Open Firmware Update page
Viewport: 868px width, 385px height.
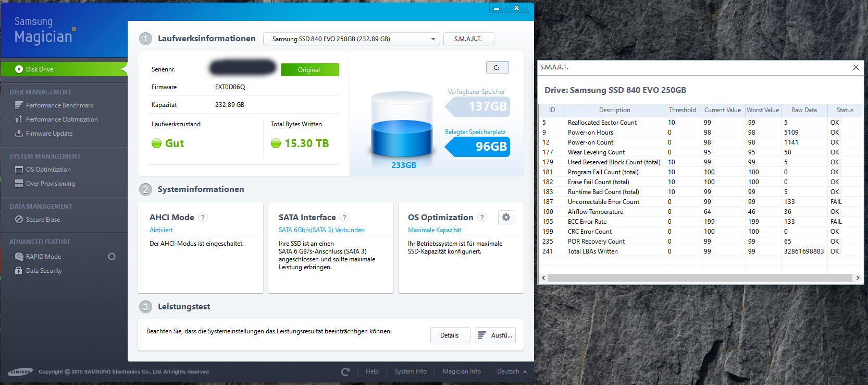(49, 133)
